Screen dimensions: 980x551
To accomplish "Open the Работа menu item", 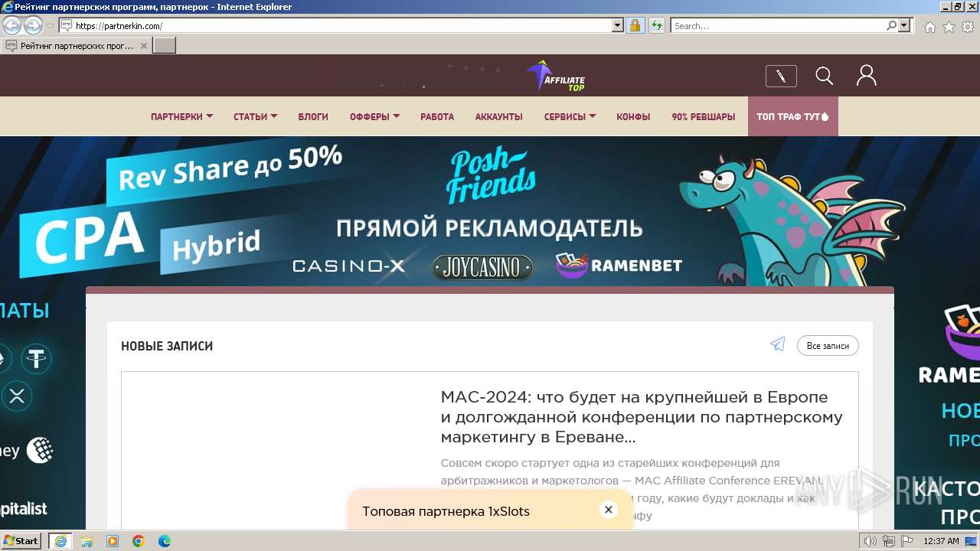I will click(x=437, y=116).
